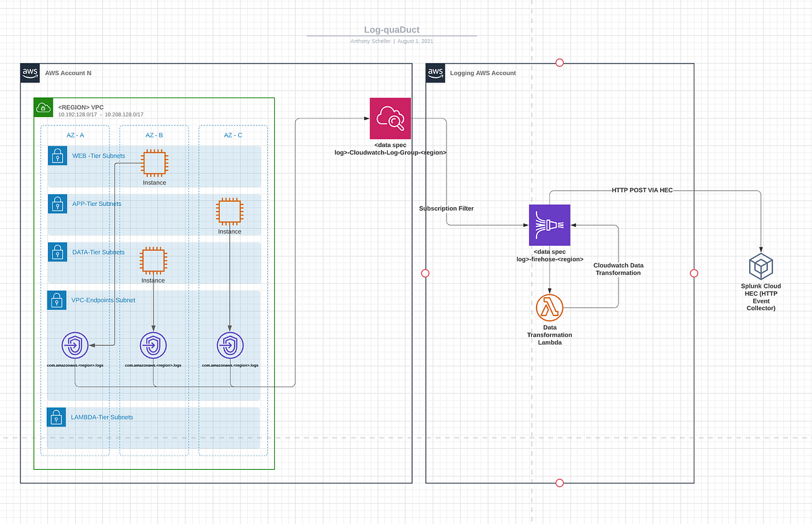
Task: Click the lock icon beside APP-Tier Subnets
Action: coord(58,204)
